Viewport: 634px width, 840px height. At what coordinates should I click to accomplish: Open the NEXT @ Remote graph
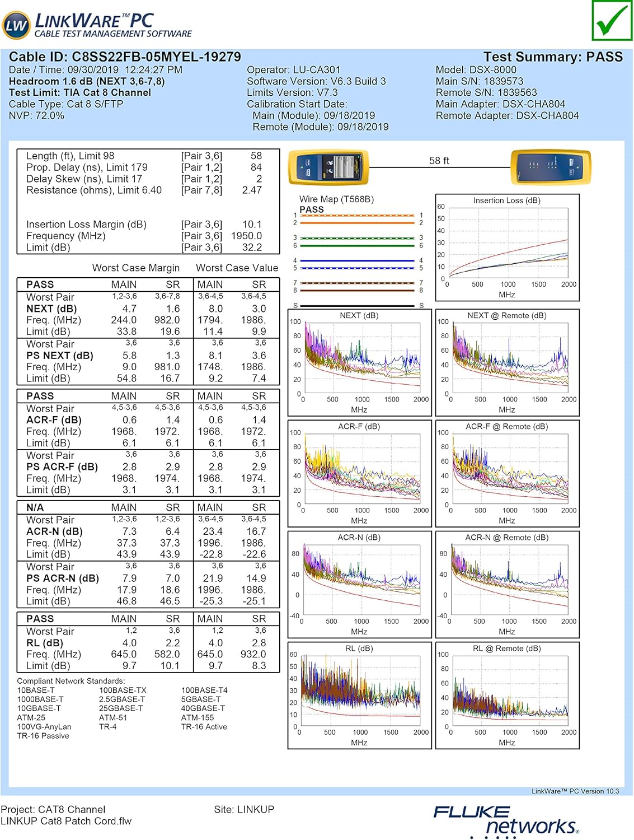(x=507, y=362)
